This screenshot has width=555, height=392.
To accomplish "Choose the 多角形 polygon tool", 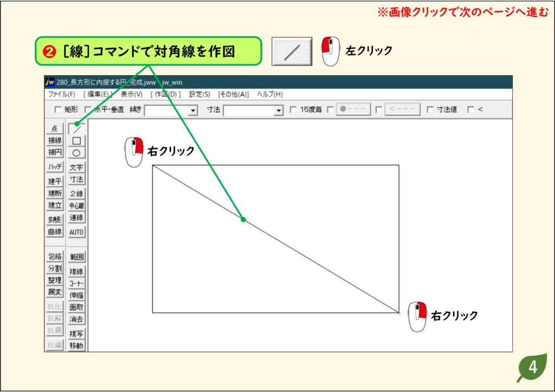I will [x=55, y=219].
